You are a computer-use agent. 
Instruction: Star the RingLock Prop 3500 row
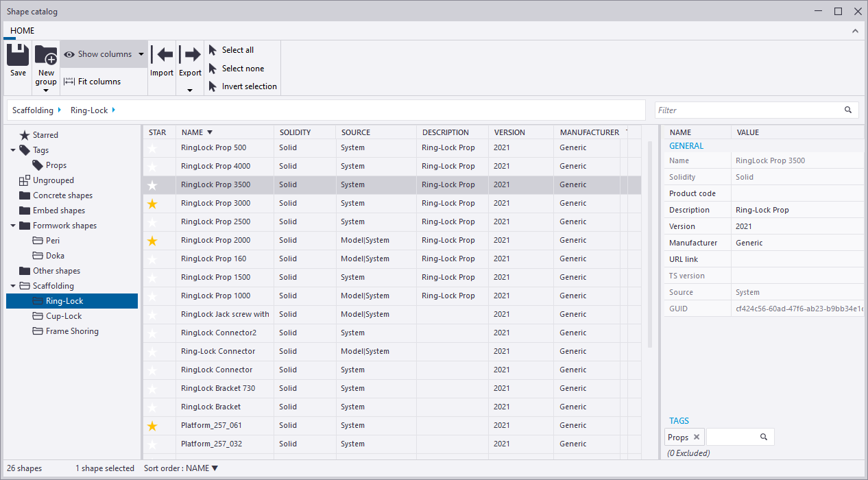coord(152,185)
